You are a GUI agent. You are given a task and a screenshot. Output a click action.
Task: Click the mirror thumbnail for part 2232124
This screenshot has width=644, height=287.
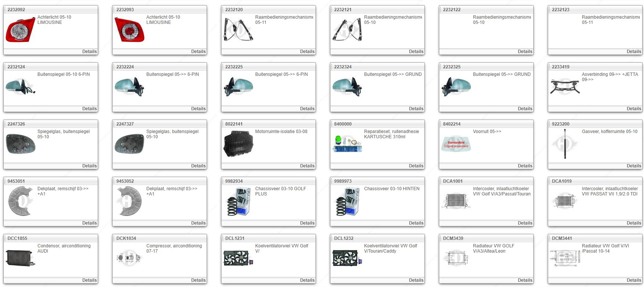click(21, 87)
